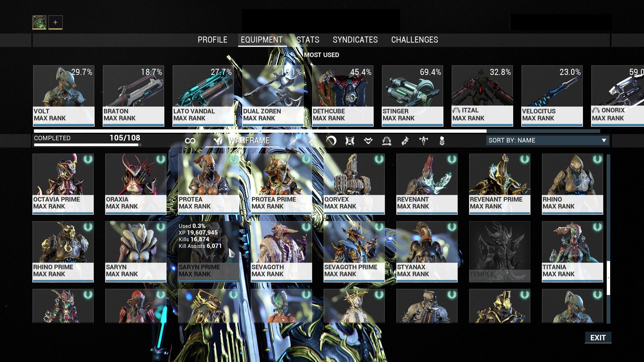This screenshot has width=644, height=362.
Task: Select the Sentinel companion filter icon
Action: 350,141
